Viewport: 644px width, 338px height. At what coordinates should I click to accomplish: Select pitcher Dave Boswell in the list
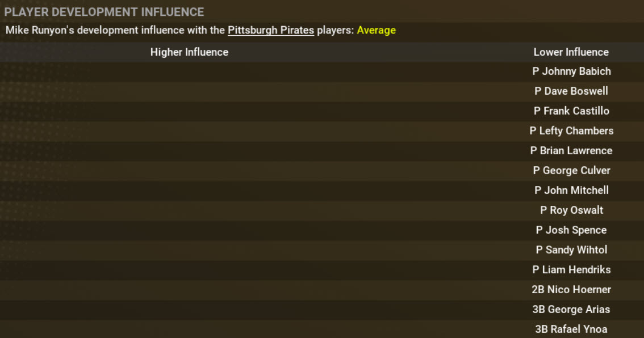pyautogui.click(x=571, y=91)
